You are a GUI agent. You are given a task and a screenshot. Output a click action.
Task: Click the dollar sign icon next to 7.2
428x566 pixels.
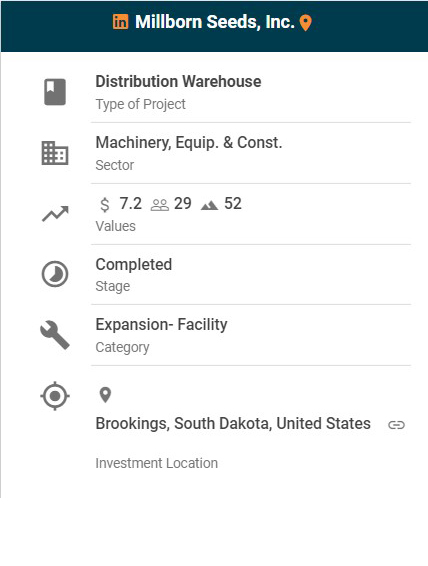[105, 205]
